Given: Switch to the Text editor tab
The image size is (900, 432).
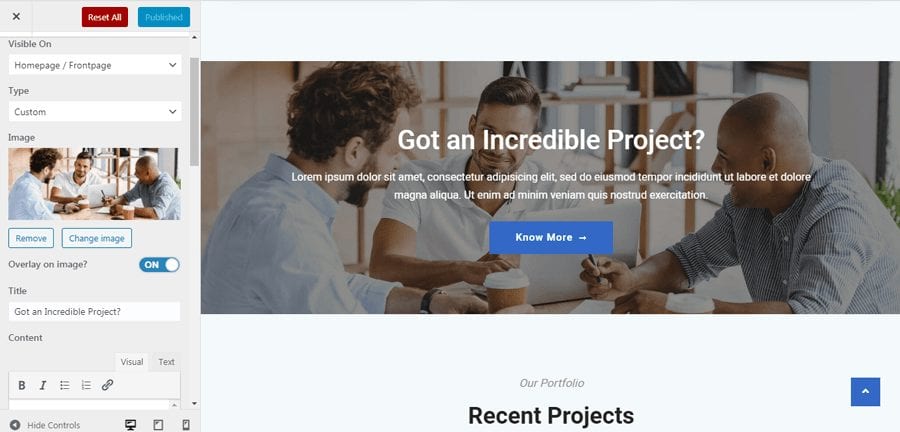Looking at the screenshot, I should (166, 362).
